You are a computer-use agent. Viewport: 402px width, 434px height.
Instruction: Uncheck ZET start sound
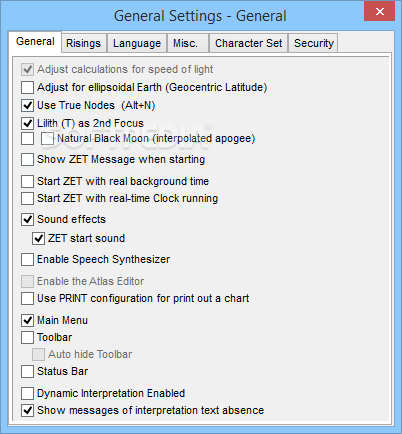tap(38, 239)
